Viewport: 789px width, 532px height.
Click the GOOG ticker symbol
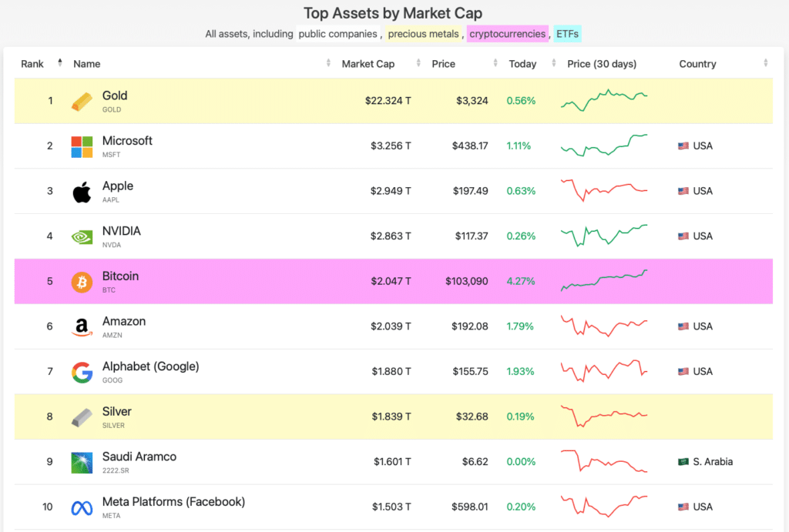(x=112, y=380)
